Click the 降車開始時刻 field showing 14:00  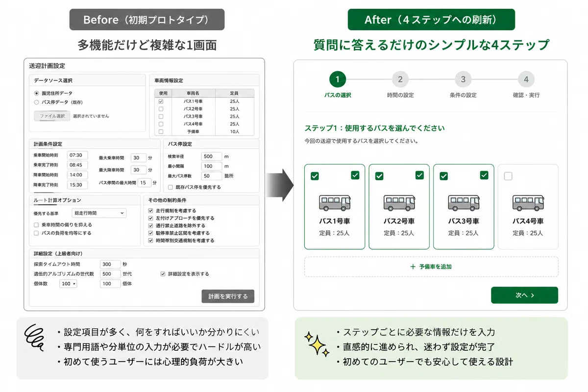pos(77,175)
